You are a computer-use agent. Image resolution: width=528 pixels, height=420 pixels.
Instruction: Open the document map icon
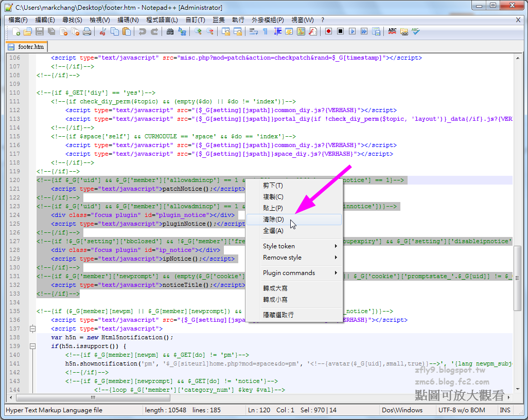301,31
